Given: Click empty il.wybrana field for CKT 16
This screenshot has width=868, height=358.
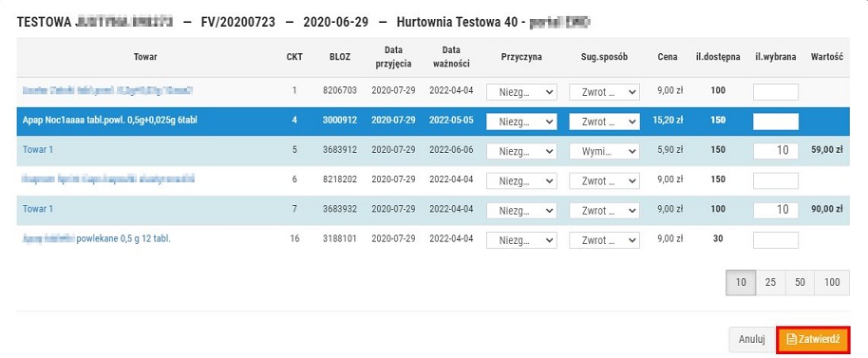Looking at the screenshot, I should coord(776,240).
